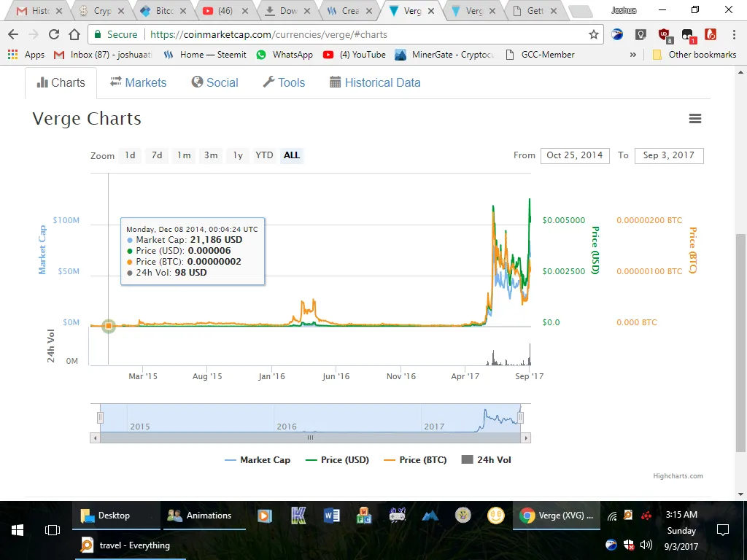Click the lightbulb extension icon
Viewport: 747px width, 560px height.
coord(640,34)
